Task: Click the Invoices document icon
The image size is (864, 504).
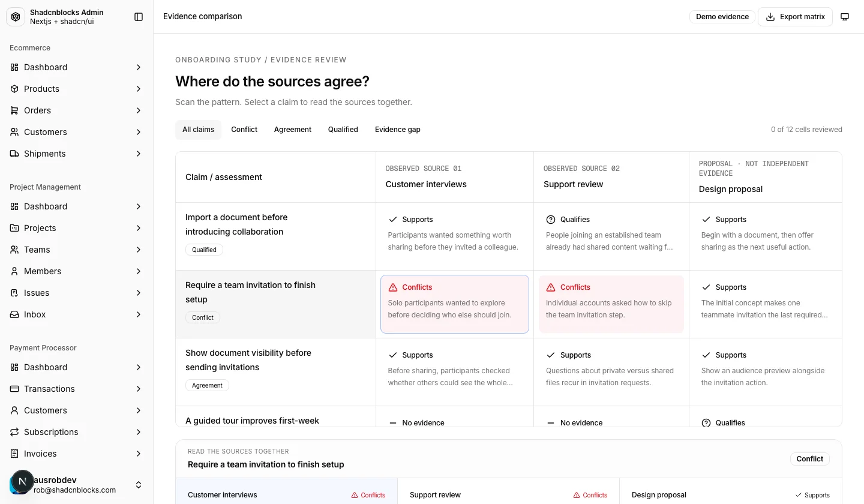Action: pyautogui.click(x=14, y=454)
